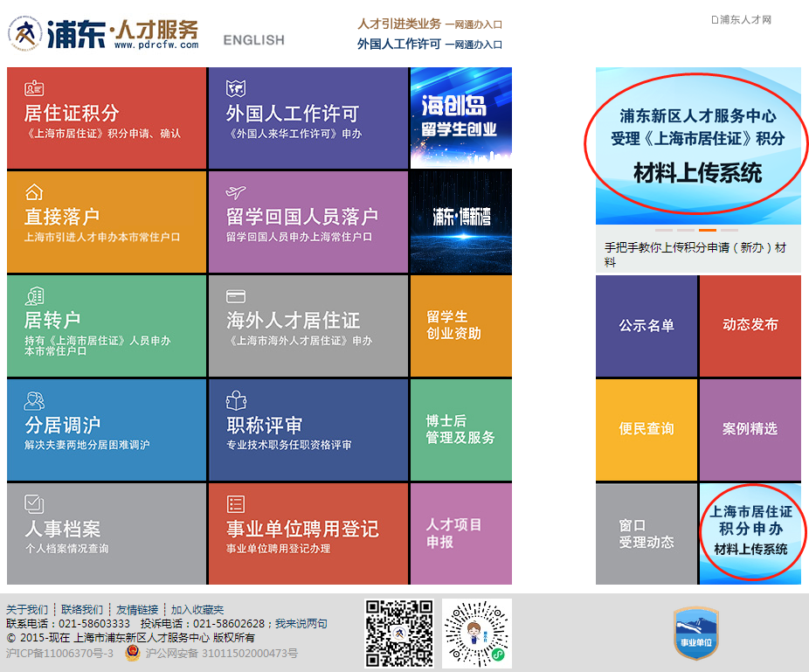Image resolution: width=809 pixels, height=672 pixels.
Task: Click the 留学回国人员落户 airplane icon
Action: (236, 192)
